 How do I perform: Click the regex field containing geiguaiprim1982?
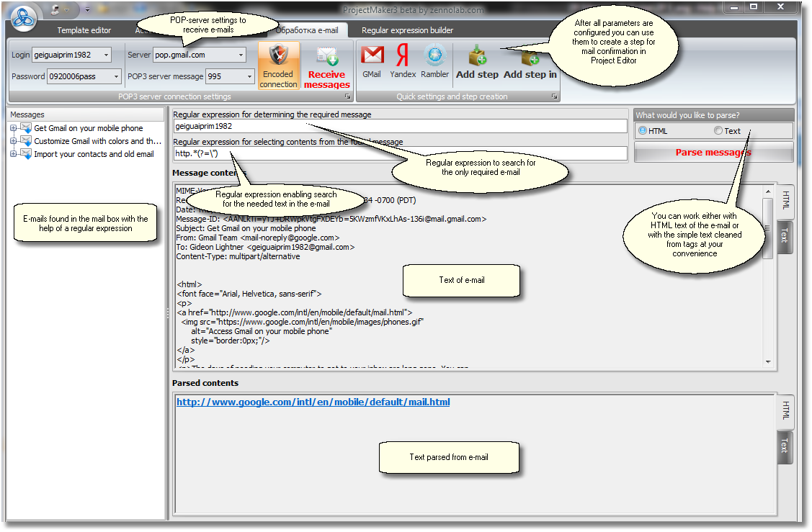click(400, 126)
